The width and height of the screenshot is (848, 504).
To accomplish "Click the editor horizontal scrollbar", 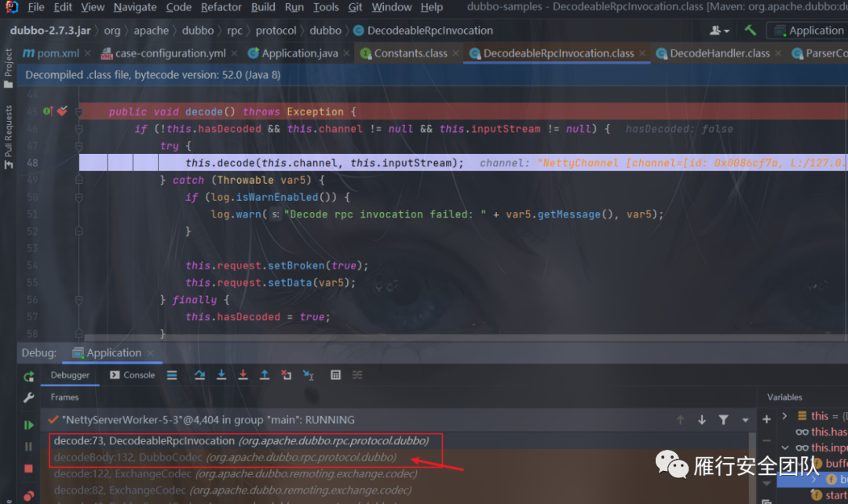I will click(463, 338).
